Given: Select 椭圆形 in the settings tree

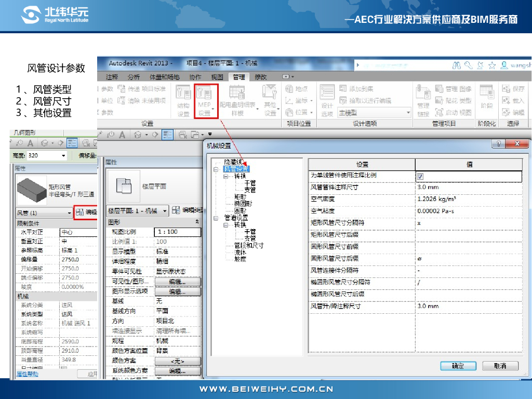Looking at the screenshot, I should [243, 204].
